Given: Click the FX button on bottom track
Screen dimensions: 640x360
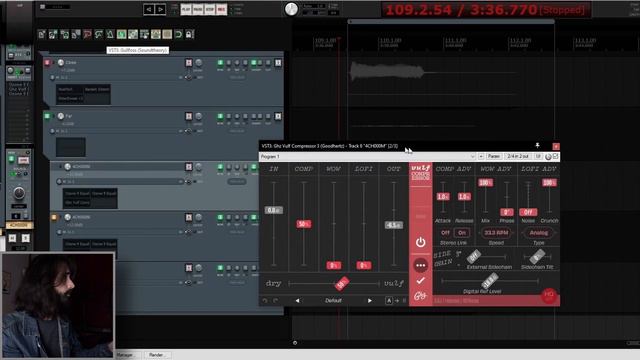Looking at the screenshot, I should coord(189,268).
